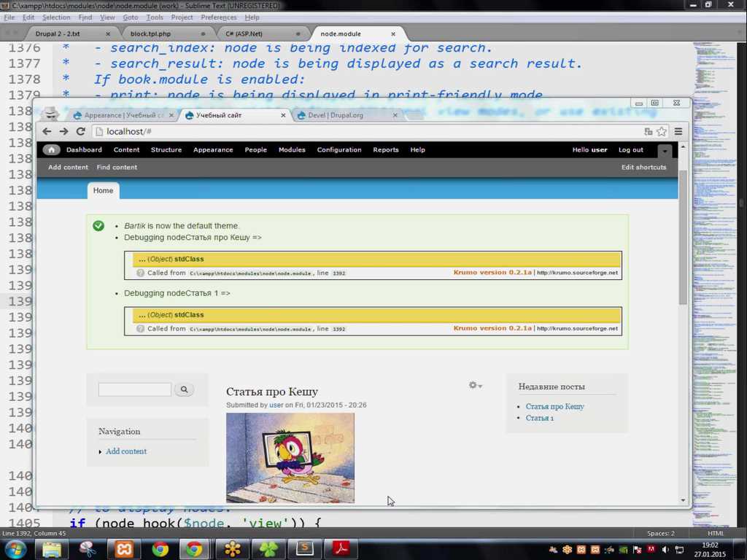Click the site search text field
This screenshot has height=560, width=747.
(135, 389)
